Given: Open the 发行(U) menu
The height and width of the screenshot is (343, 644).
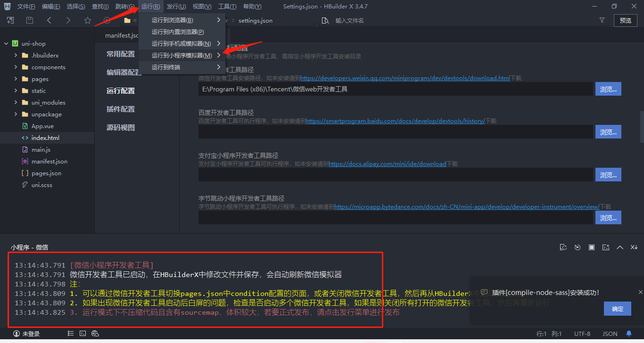Looking at the screenshot, I should (176, 7).
